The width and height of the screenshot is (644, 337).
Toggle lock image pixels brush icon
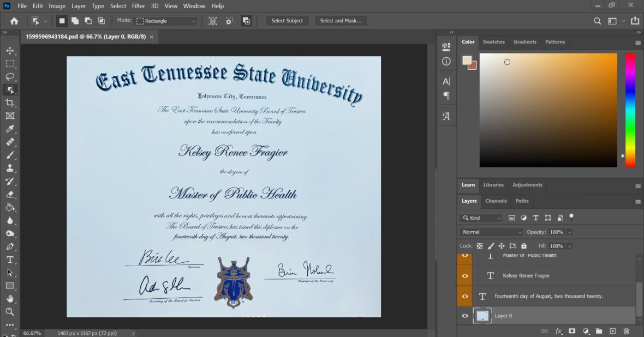point(491,246)
